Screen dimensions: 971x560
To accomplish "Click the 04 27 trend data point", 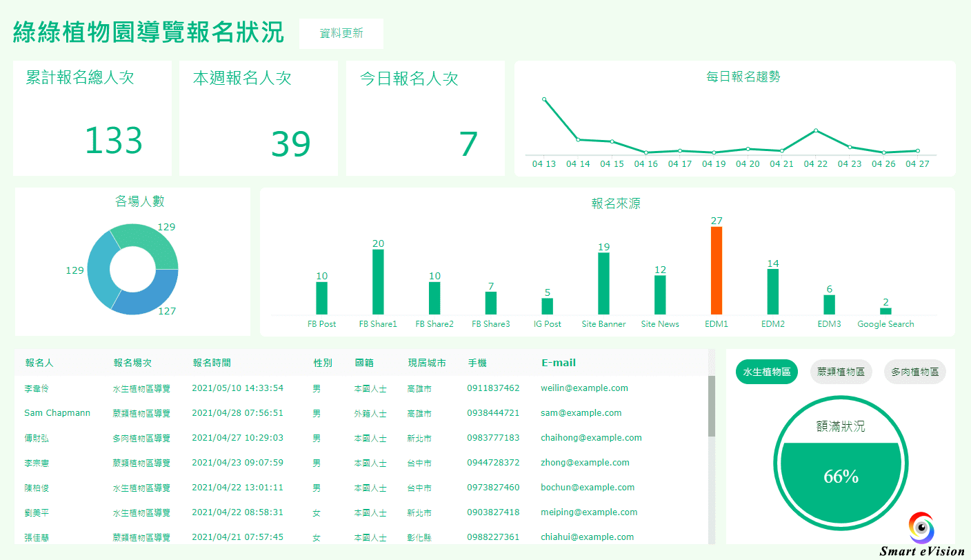I will coord(917,150).
